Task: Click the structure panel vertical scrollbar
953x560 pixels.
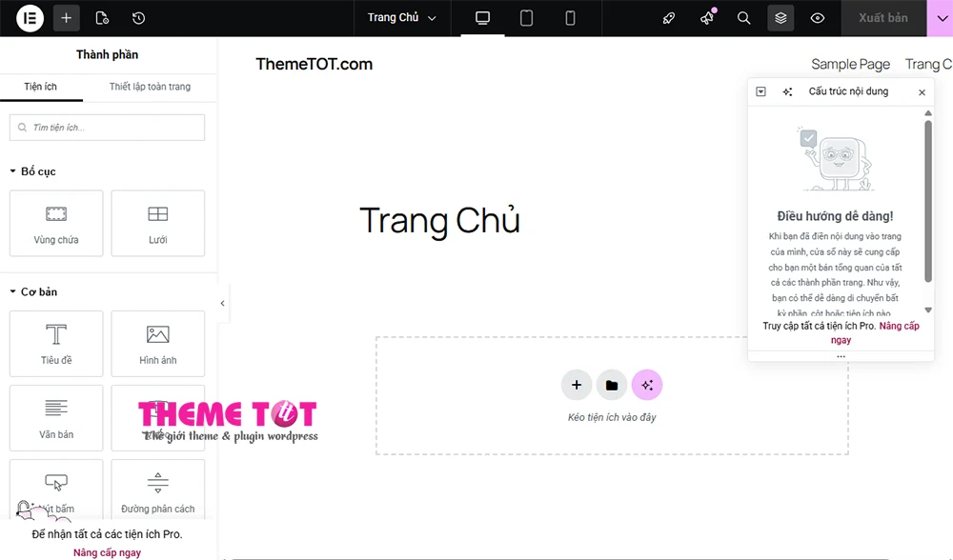Action: click(928, 200)
